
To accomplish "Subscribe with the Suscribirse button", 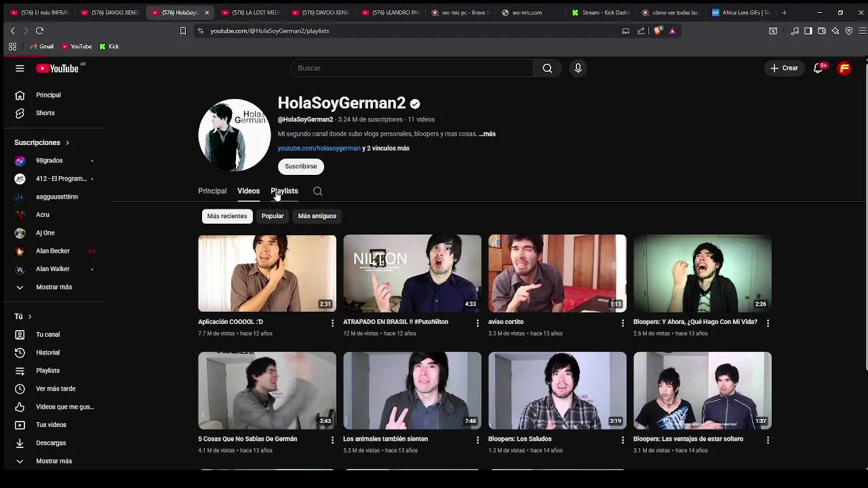I will 300,167.
